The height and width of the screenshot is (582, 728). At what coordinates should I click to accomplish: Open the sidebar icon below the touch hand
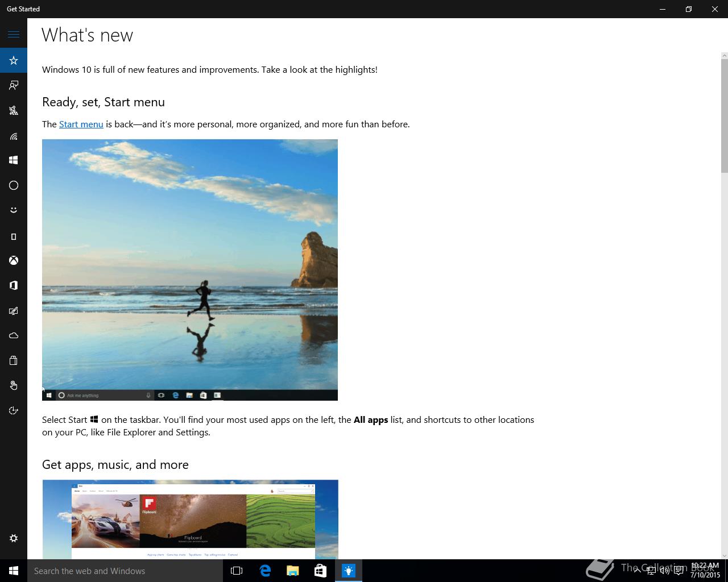coord(14,410)
